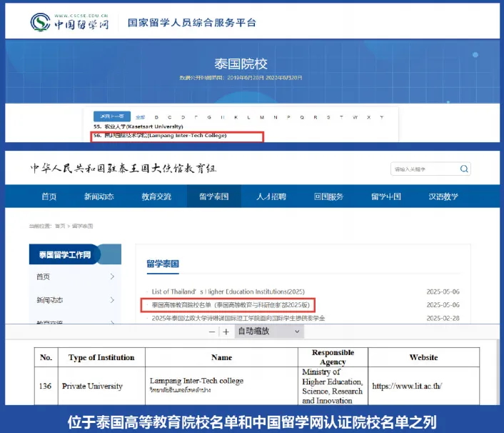
Task: Click the 留学泰国 section heading
Action: click(x=163, y=264)
